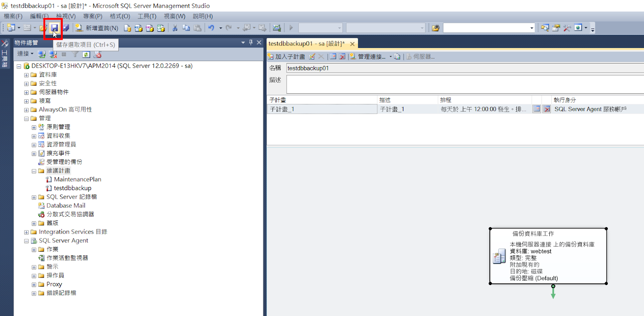Click remove schedule icon in designer toolbar
This screenshot has width=644, height=316.
342,57
